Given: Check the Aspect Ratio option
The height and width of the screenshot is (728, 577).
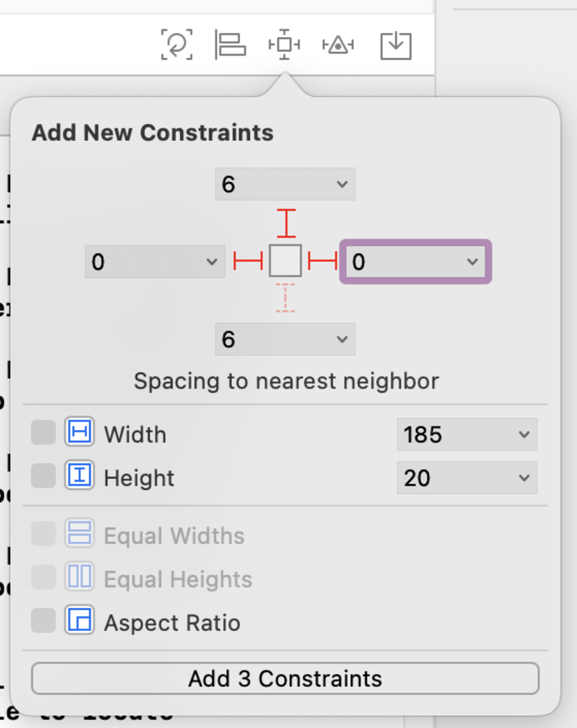Looking at the screenshot, I should 44,623.
